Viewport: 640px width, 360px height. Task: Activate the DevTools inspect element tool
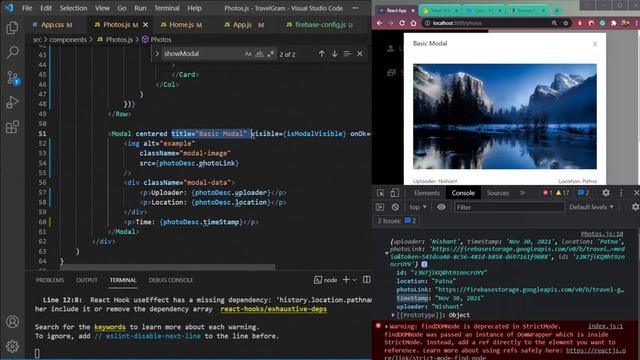(380, 193)
